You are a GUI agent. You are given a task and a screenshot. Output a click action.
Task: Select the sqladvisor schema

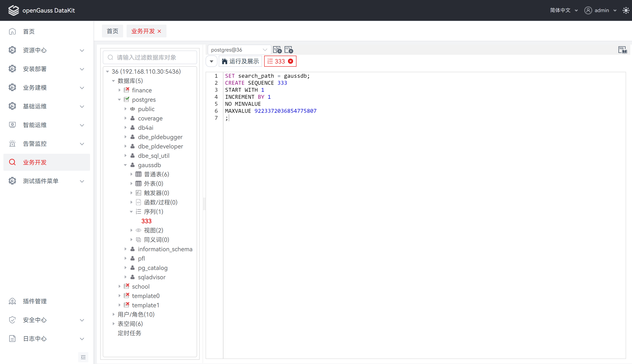tap(152, 277)
